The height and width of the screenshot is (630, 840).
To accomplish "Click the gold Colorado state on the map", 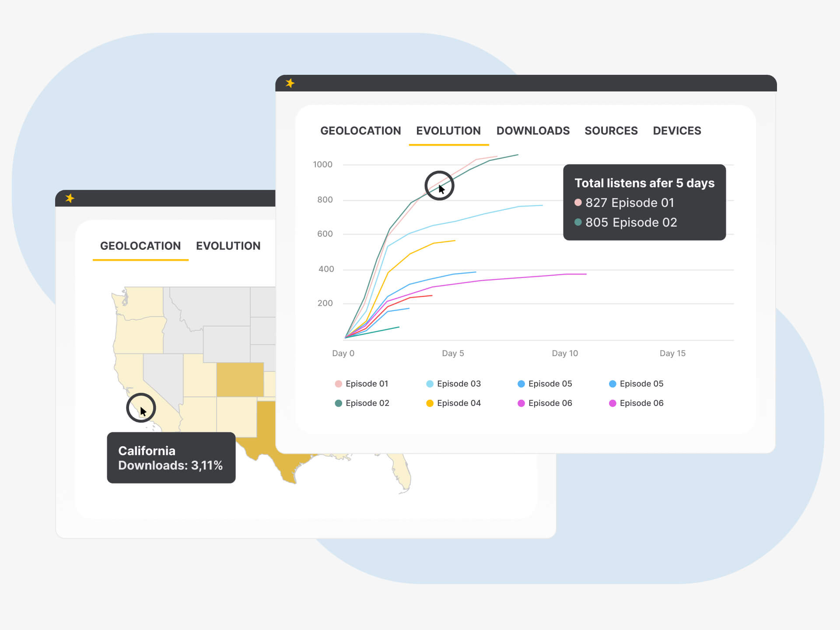I will (240, 379).
